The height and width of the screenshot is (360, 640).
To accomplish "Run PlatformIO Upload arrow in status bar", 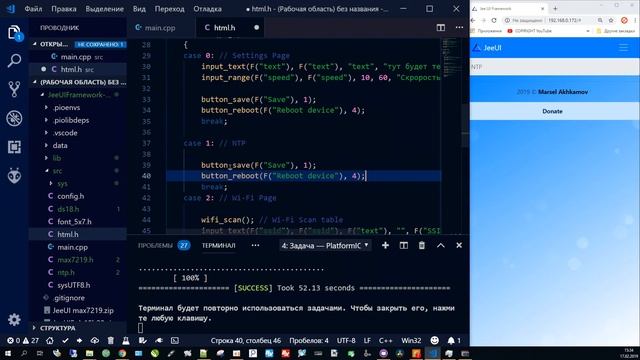I will point(79,340).
